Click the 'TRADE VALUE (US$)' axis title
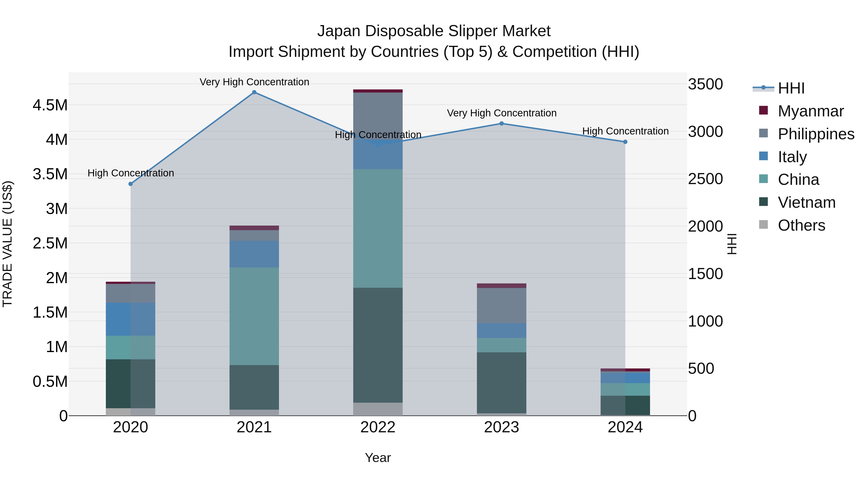Screen dimensions: 868x488 [7, 244]
